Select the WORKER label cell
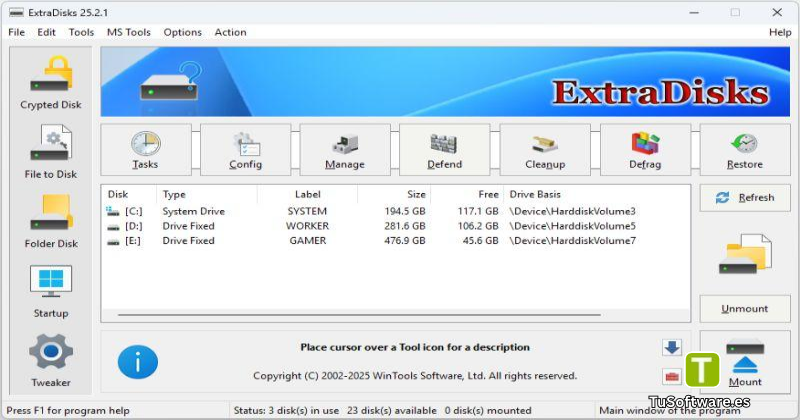The width and height of the screenshot is (800, 420). click(307, 226)
